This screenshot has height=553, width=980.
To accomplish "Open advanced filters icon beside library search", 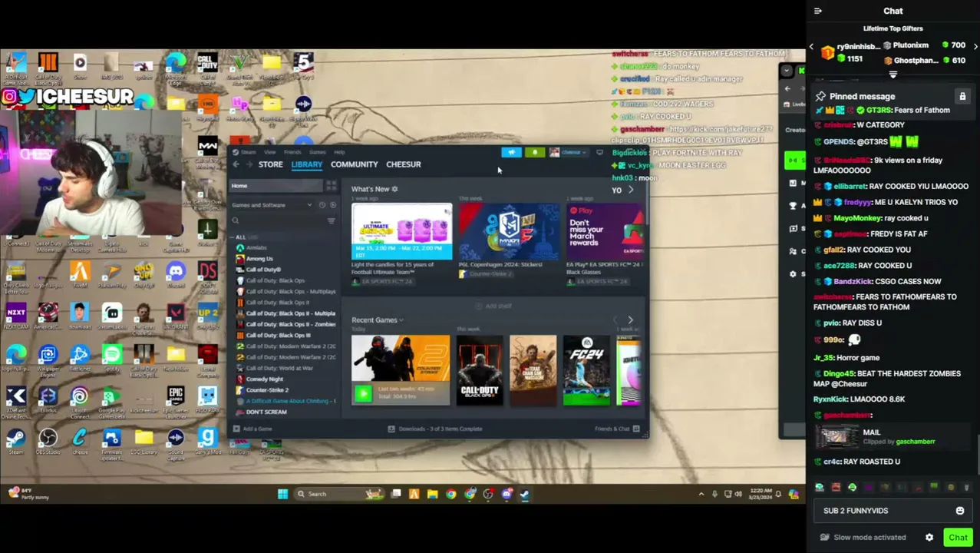I will [x=331, y=220].
